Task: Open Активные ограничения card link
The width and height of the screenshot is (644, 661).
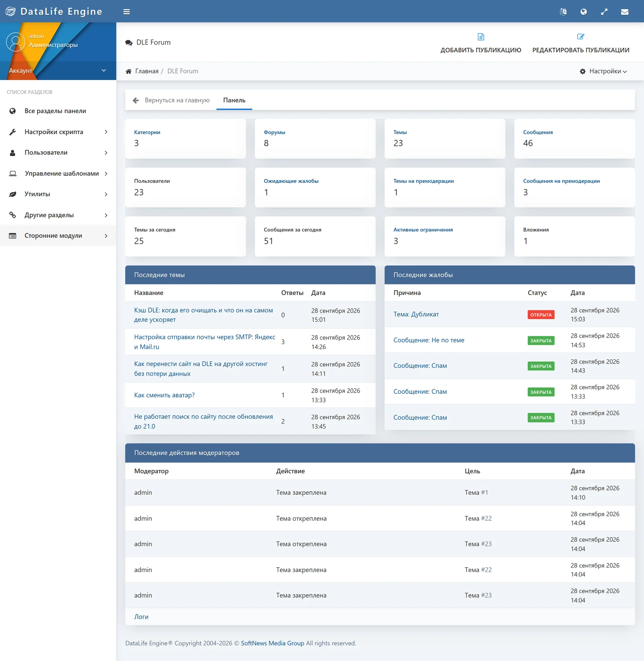Action: 423,230
